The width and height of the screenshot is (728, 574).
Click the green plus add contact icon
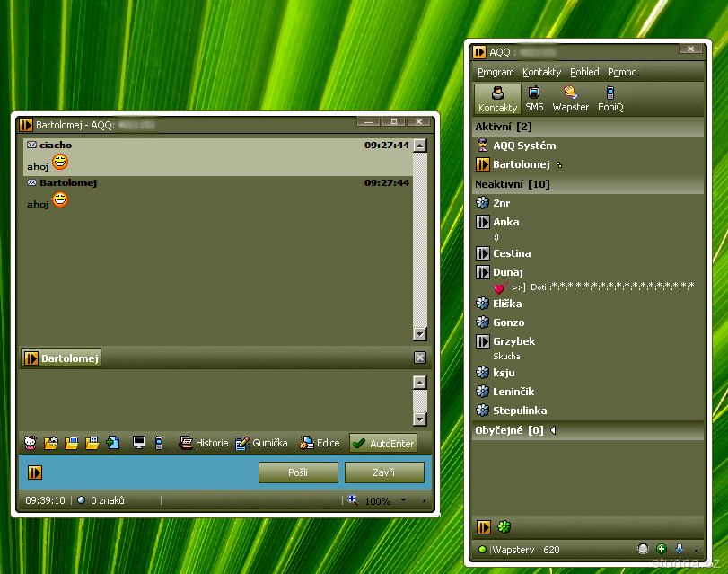(x=662, y=549)
